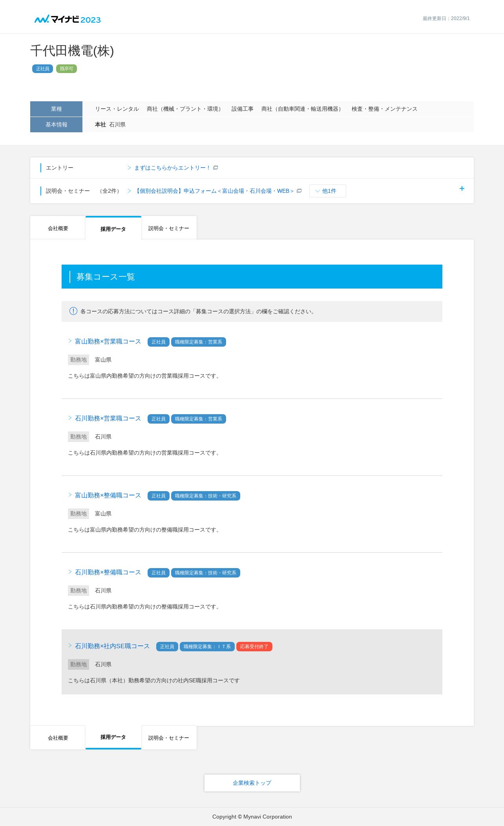Open the 石川勤務×整備職コース link

(108, 572)
